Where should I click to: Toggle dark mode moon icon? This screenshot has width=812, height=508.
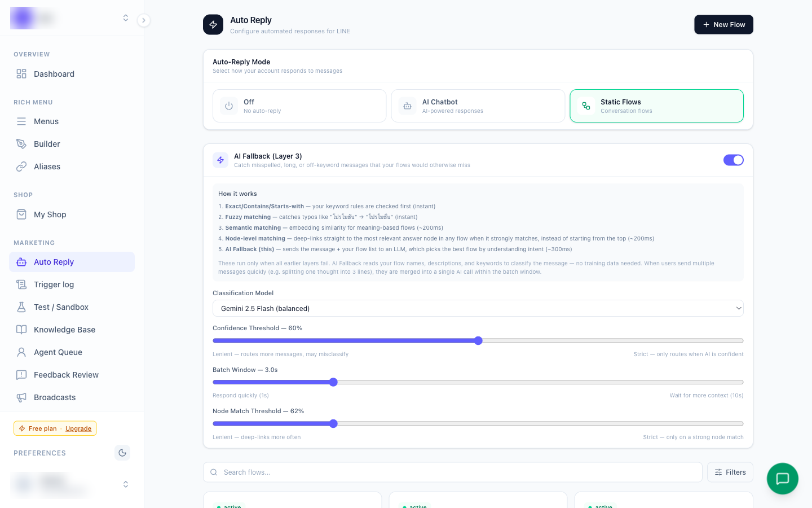tap(122, 453)
